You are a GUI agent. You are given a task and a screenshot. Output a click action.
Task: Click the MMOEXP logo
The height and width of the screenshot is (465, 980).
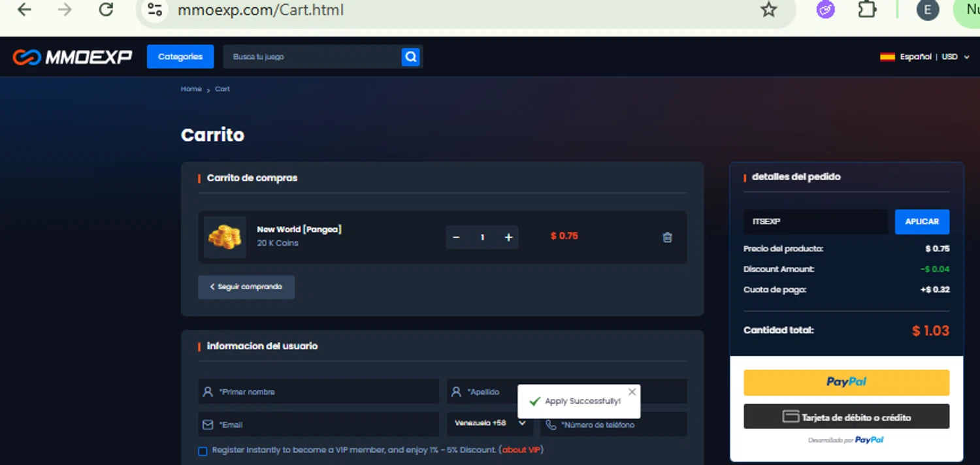(x=73, y=57)
